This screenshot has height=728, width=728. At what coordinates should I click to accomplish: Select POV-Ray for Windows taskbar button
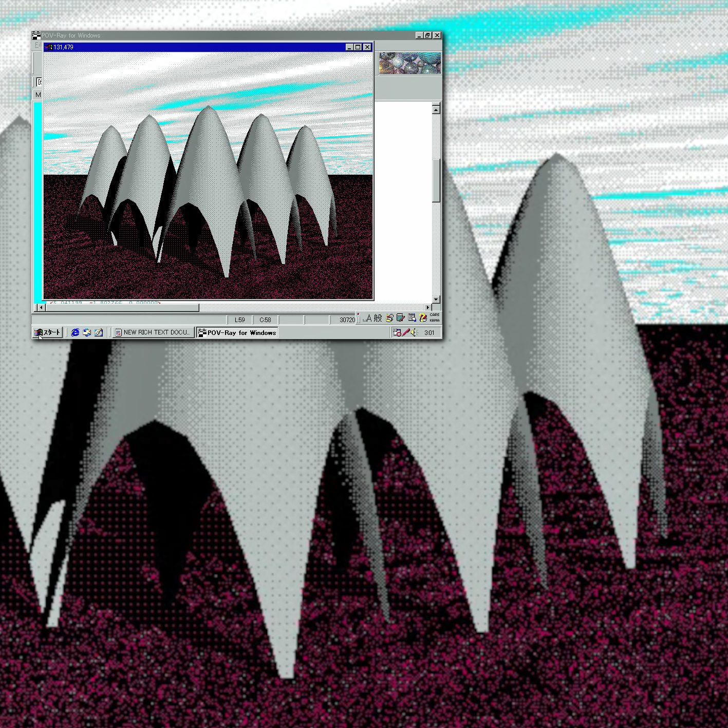pyautogui.click(x=237, y=332)
